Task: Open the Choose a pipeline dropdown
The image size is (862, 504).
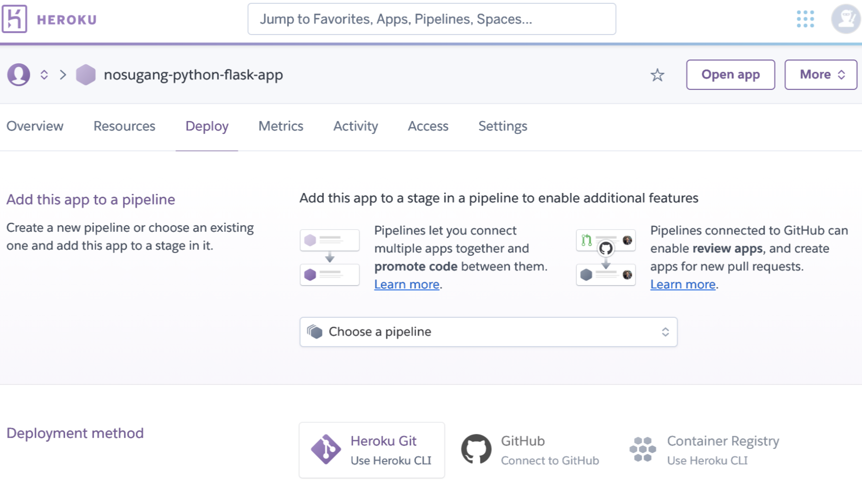Action: pos(488,332)
